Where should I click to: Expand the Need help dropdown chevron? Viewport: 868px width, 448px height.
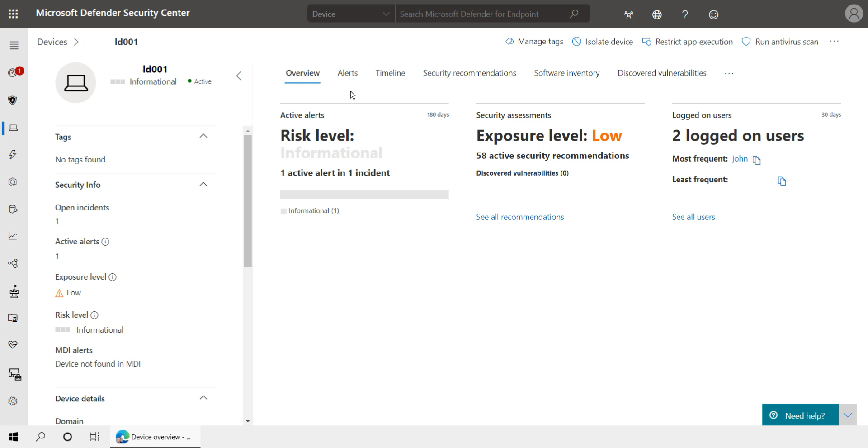pyautogui.click(x=848, y=415)
